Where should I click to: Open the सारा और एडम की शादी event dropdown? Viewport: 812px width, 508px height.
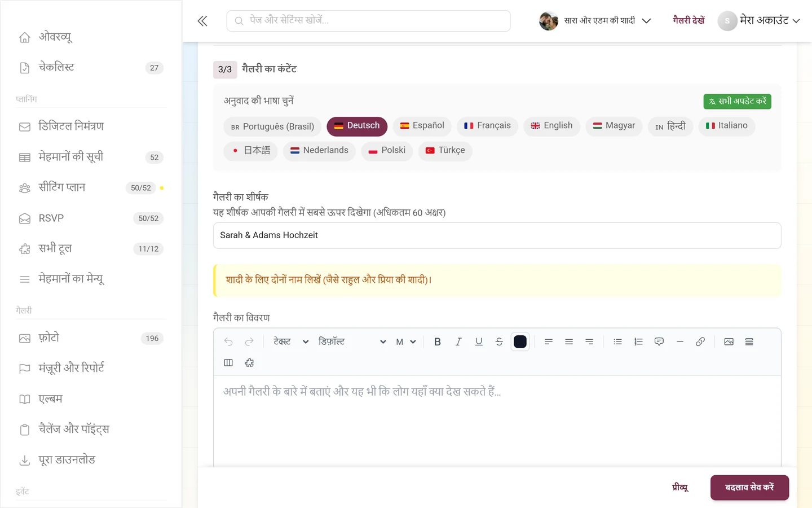(595, 20)
